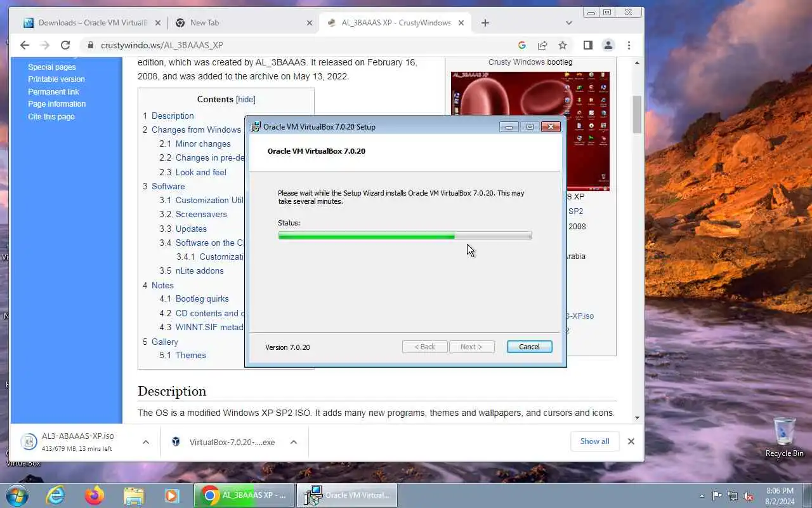Open Printable version link

pyautogui.click(x=56, y=79)
